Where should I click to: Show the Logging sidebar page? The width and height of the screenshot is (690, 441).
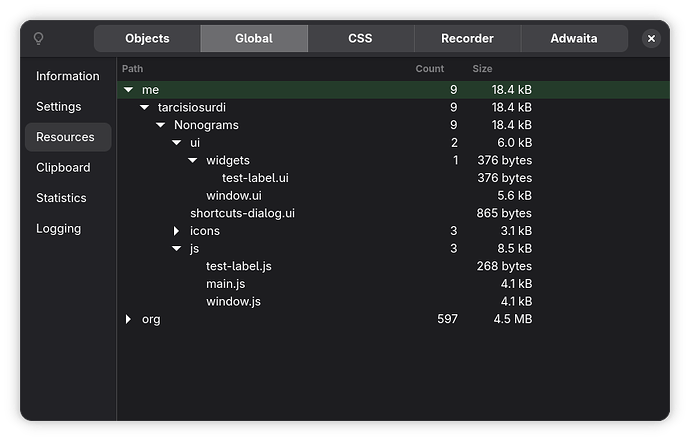(x=58, y=229)
